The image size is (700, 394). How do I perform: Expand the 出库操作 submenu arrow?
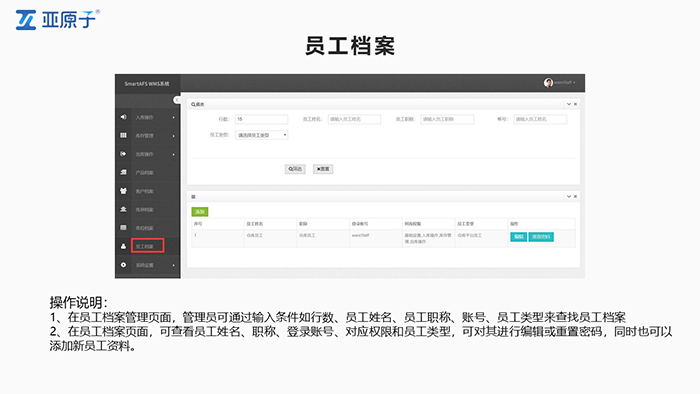click(174, 154)
